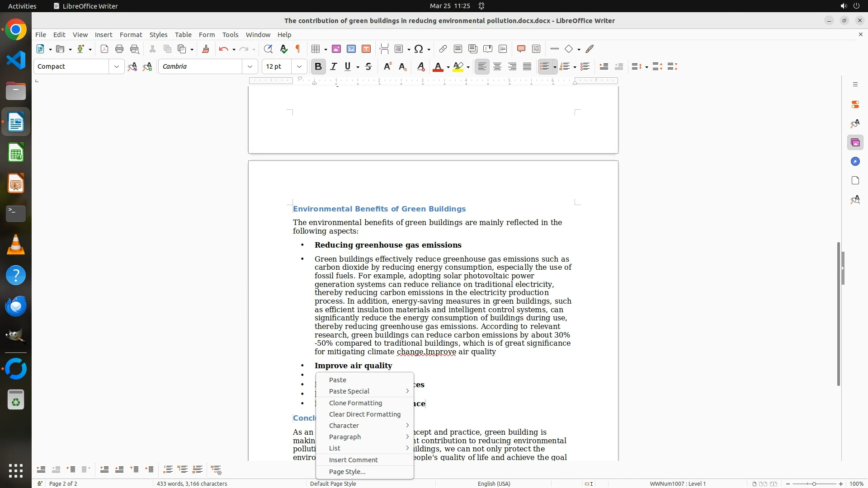Toggle Italic formatting
The width and height of the screenshot is (868, 488).
[334, 66]
